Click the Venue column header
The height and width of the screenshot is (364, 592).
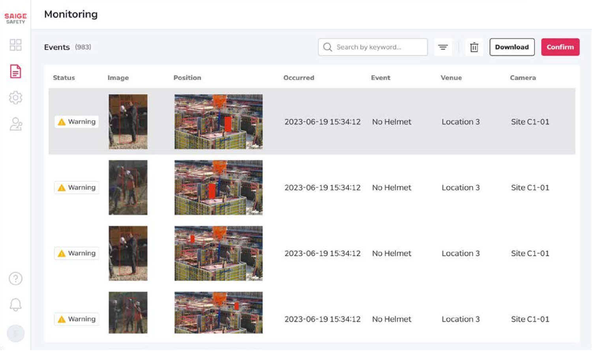pos(451,78)
